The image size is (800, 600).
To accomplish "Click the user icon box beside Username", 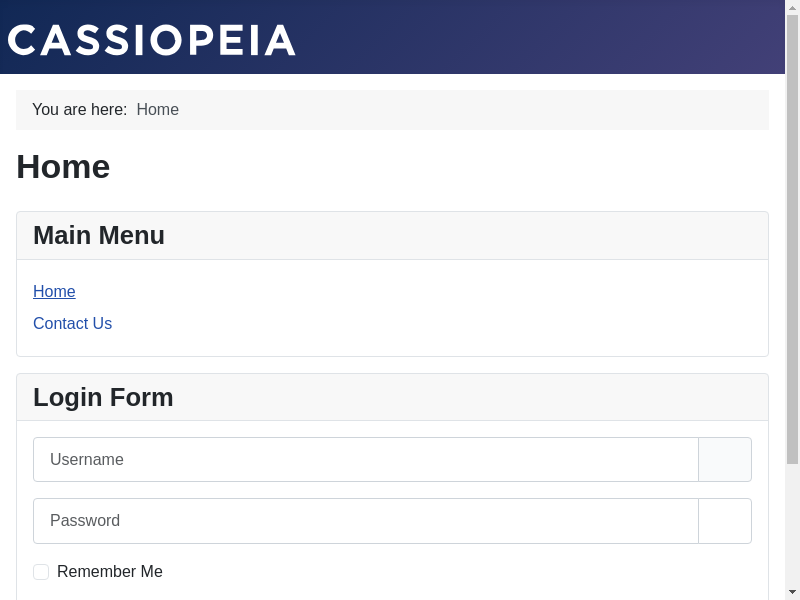I will click(725, 460).
